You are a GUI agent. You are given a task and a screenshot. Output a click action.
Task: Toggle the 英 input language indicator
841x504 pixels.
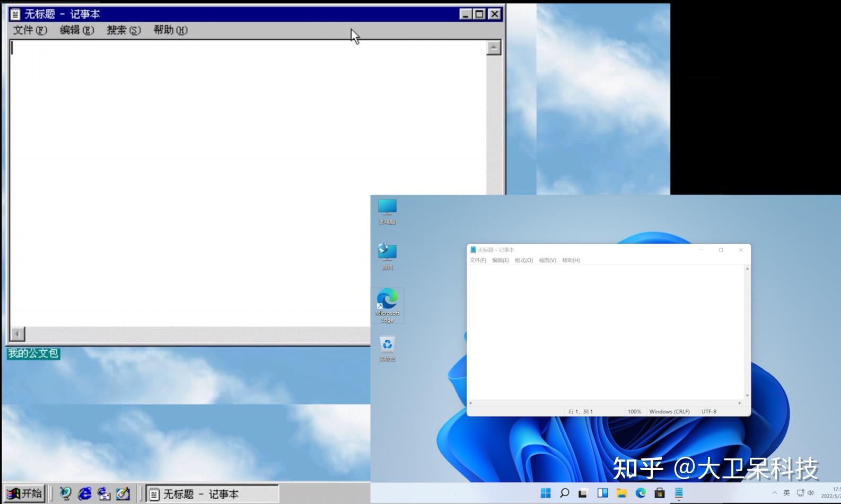pos(786,493)
